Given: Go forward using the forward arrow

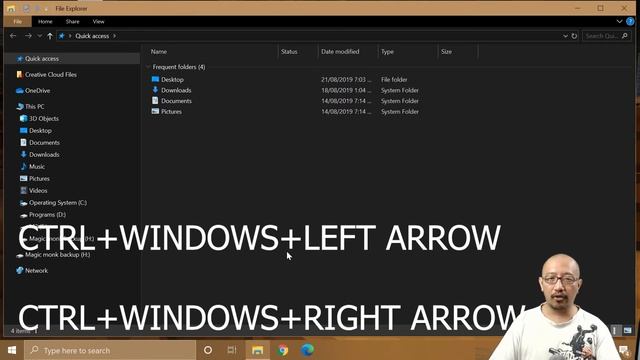Looking at the screenshot, I should tap(28, 36).
